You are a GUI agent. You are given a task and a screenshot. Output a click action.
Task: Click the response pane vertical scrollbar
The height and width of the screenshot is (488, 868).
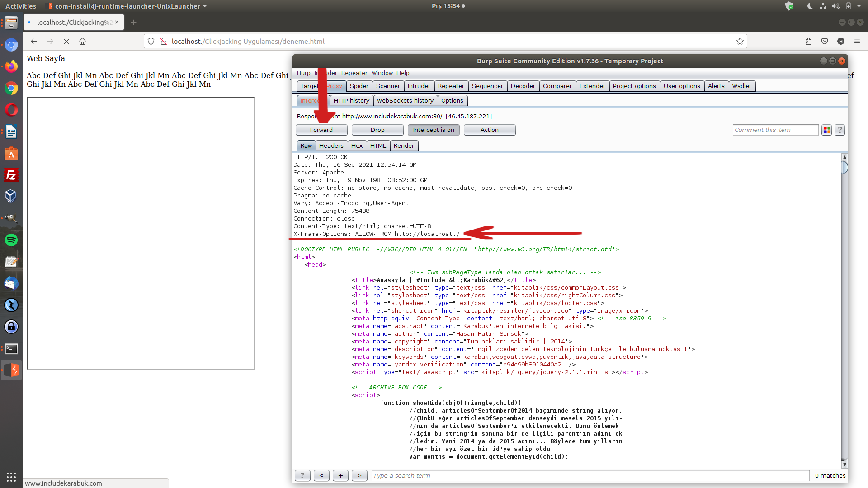pyautogui.click(x=844, y=311)
